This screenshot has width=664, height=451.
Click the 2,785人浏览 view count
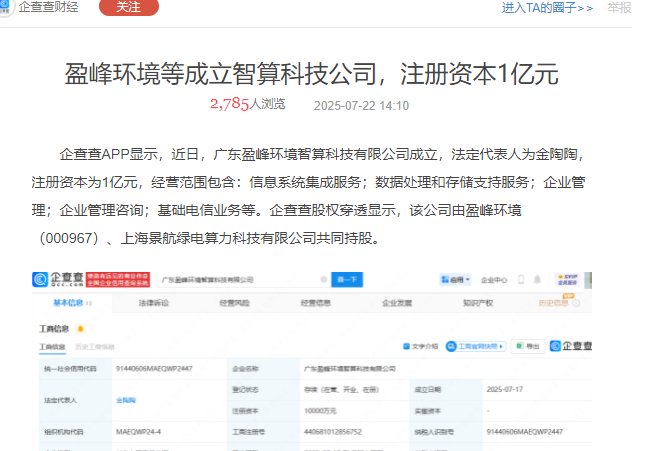pyautogui.click(x=248, y=104)
